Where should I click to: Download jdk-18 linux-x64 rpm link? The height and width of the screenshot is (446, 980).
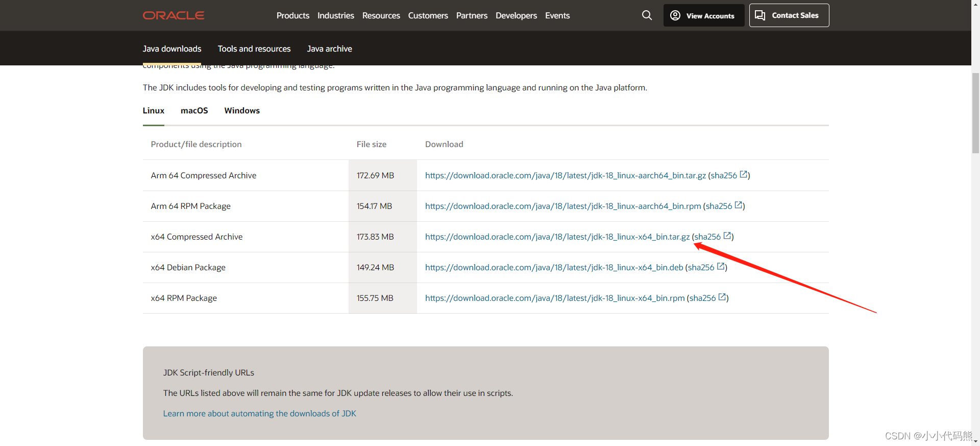click(555, 298)
